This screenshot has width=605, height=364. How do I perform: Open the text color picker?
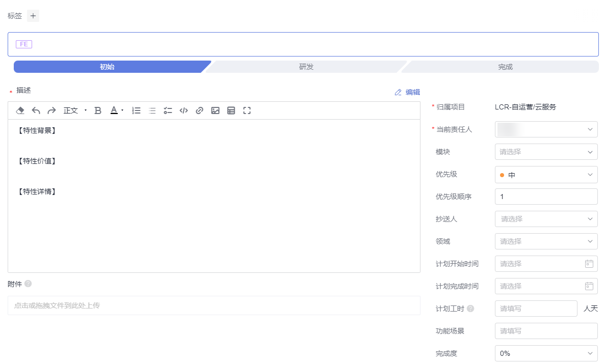click(117, 110)
